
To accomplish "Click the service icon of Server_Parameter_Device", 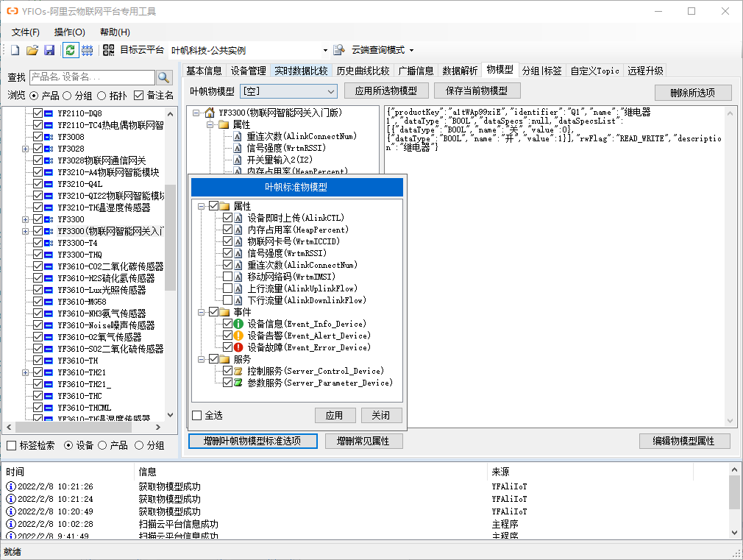I will coord(238,383).
